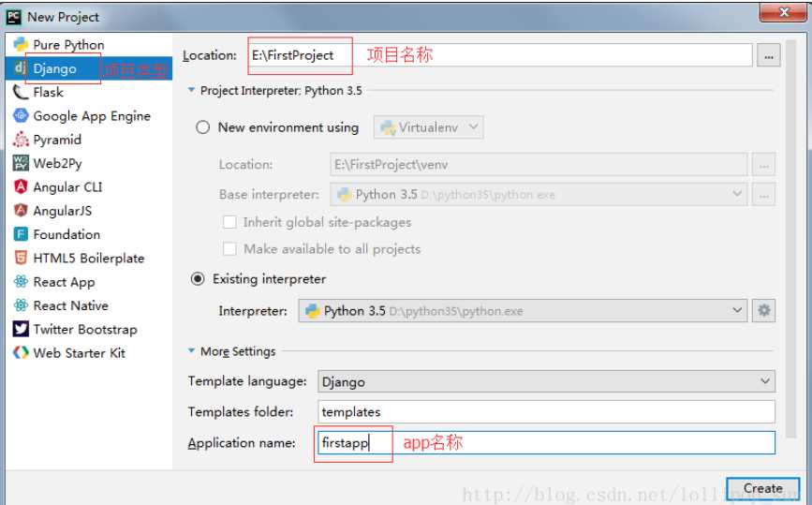Select AngularJS project type

point(89,210)
